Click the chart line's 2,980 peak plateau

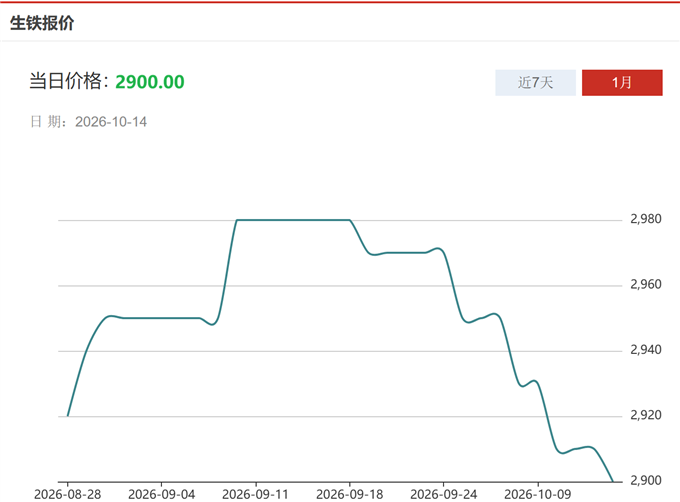(293, 220)
